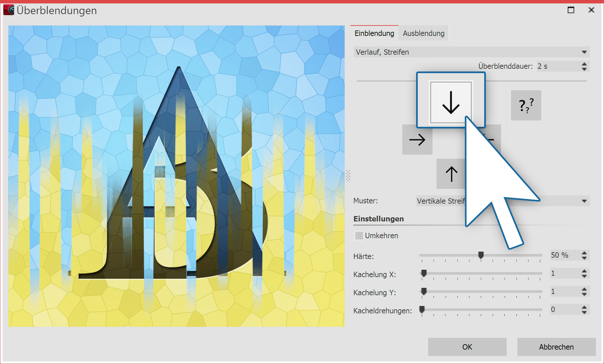Click the Abbrechen button
The width and height of the screenshot is (604, 364).
tap(556, 347)
